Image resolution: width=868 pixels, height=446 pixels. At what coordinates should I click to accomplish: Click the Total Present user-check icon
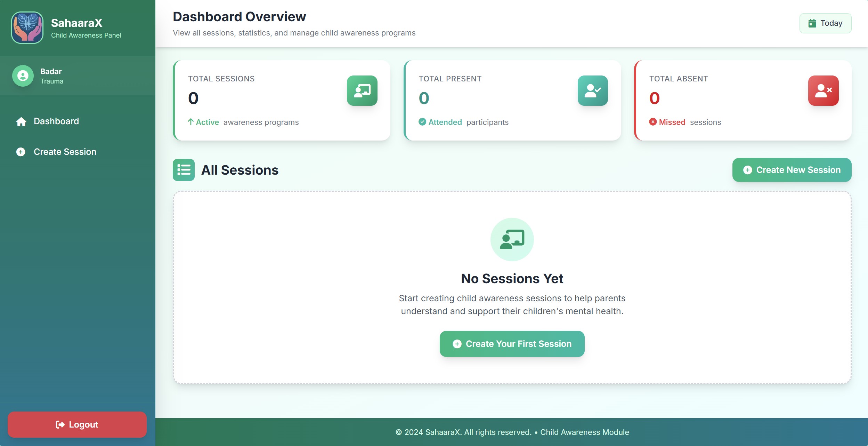[x=592, y=90]
